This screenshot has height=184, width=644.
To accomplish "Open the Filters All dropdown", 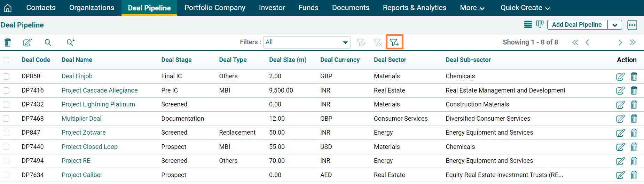I will tap(307, 42).
